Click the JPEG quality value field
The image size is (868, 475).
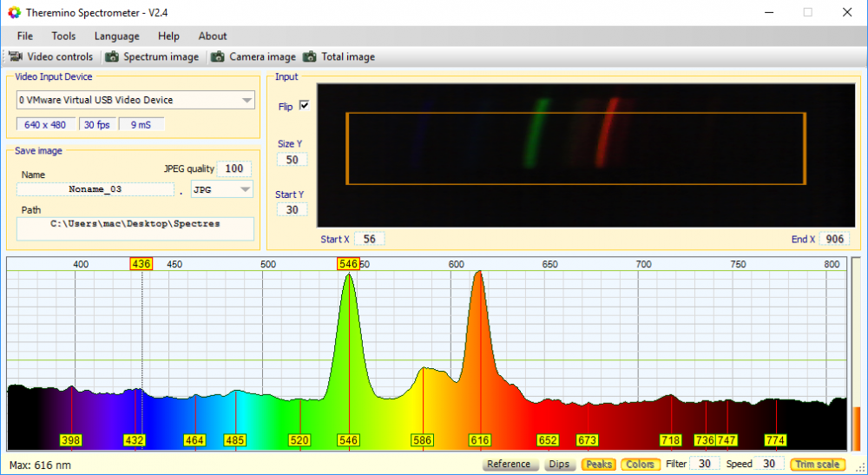tap(234, 168)
